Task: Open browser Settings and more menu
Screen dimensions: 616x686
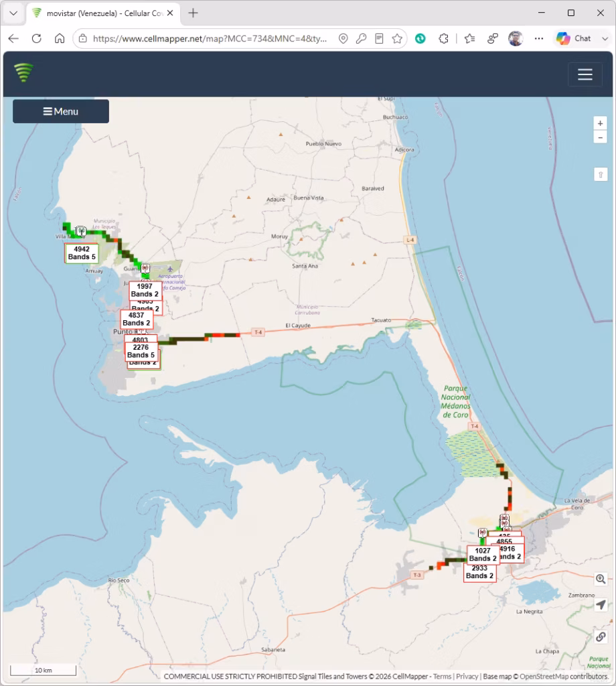Action: [x=538, y=38]
